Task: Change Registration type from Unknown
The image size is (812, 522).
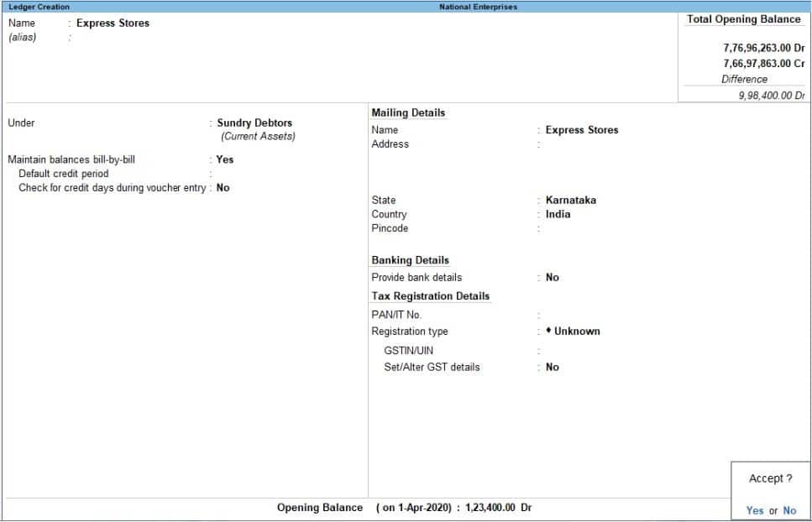Action: (574, 331)
